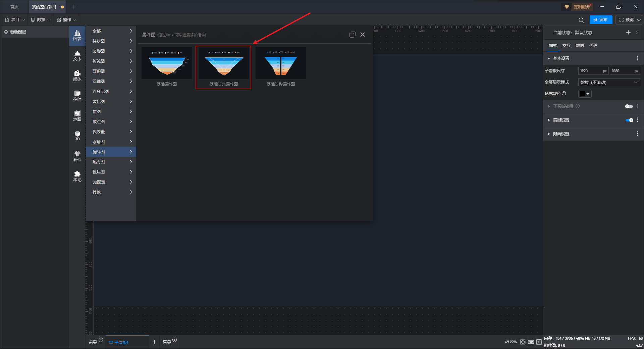Add a new state with plus icon
Viewport: 644px width, 349px height.
(x=628, y=33)
